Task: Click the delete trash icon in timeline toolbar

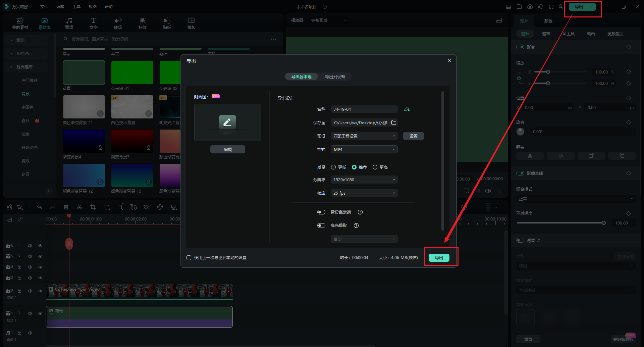Action: (x=66, y=207)
